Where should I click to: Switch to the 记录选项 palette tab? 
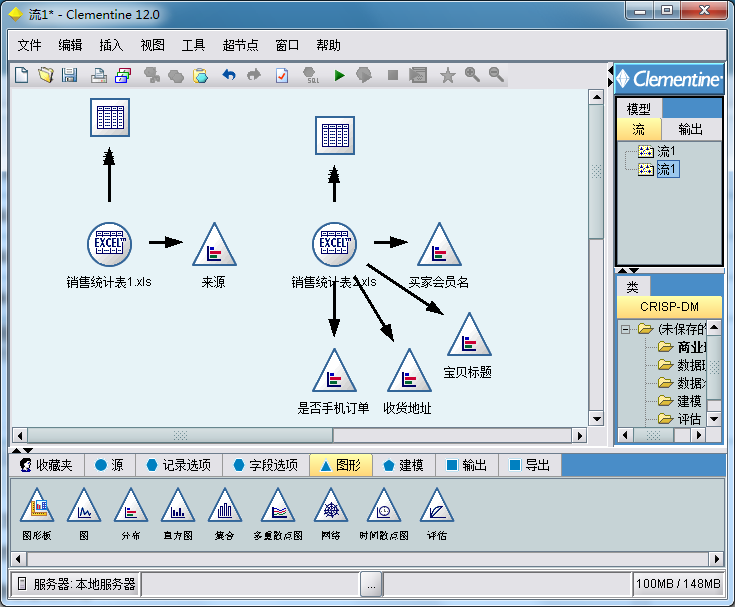coord(179,465)
